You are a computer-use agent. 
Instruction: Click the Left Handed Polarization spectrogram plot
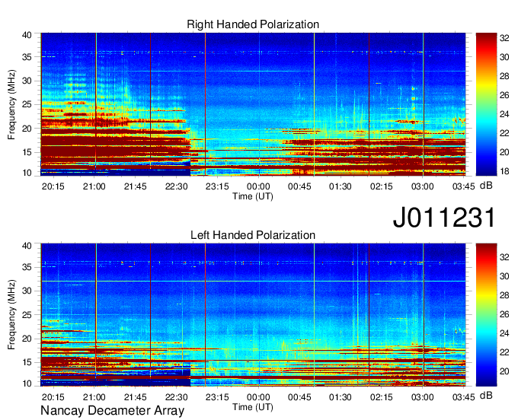click(253, 315)
